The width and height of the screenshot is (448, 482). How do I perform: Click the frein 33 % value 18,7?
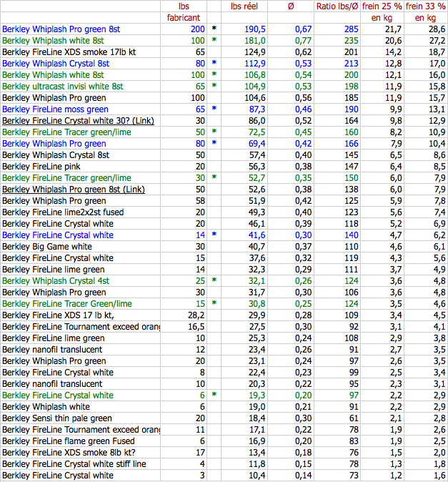click(x=437, y=52)
